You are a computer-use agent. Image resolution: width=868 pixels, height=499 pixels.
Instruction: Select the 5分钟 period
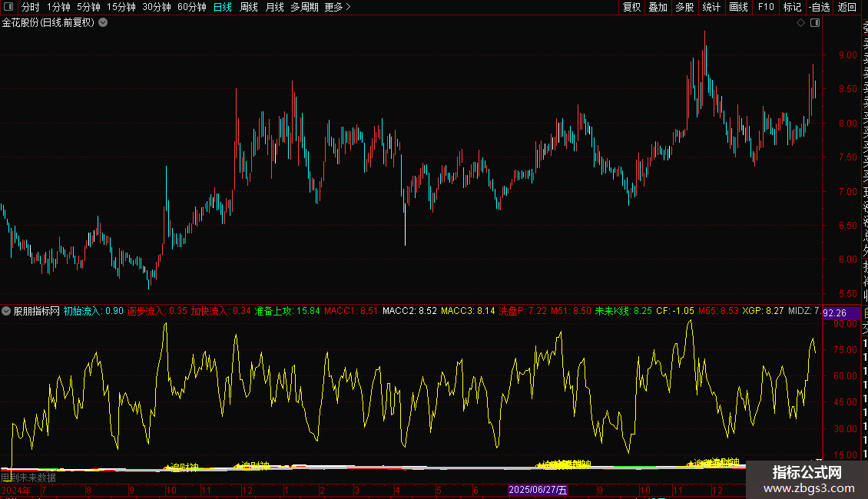pos(88,7)
